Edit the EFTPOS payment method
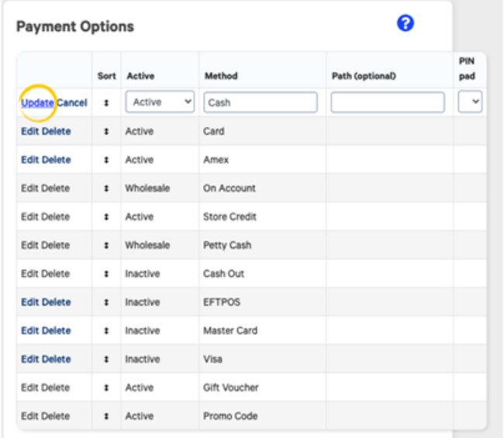The image size is (504, 438). (29, 303)
